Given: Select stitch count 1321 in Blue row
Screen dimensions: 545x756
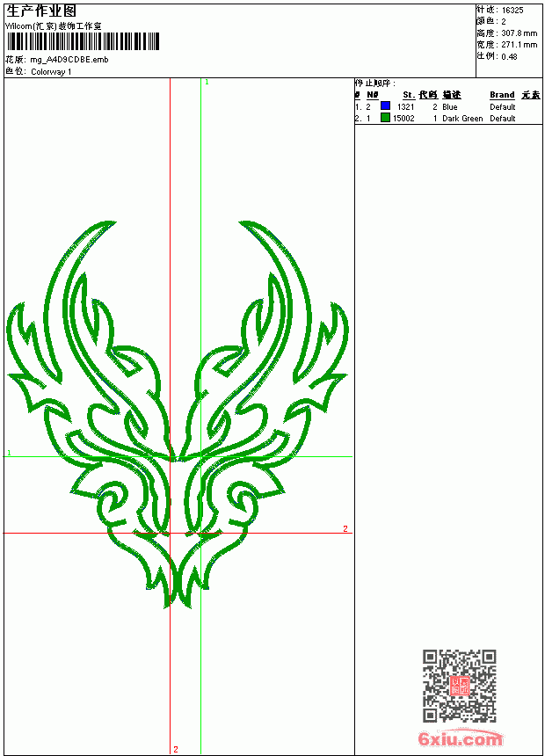Looking at the screenshot, I should [x=405, y=107].
